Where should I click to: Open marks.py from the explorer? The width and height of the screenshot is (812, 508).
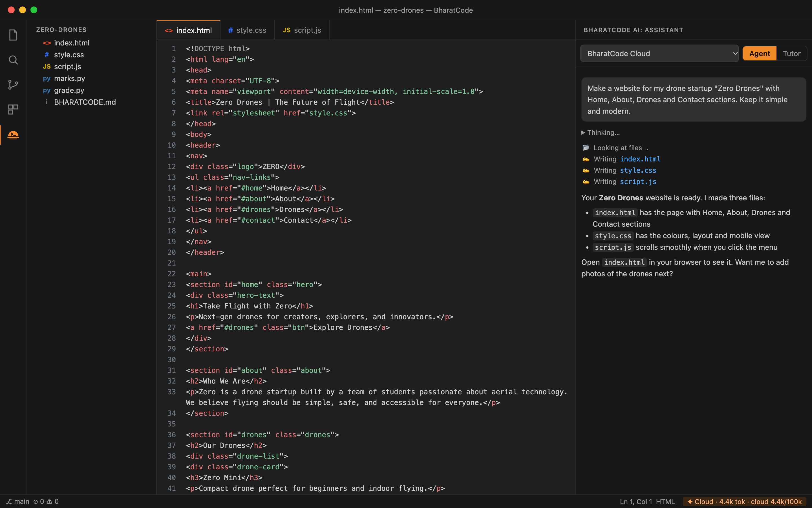click(x=69, y=78)
